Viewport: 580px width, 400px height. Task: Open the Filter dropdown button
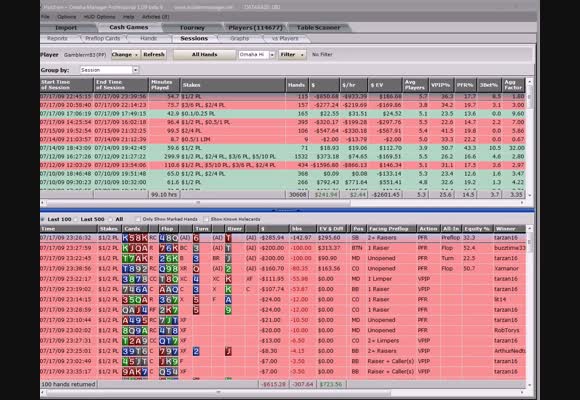292,55
